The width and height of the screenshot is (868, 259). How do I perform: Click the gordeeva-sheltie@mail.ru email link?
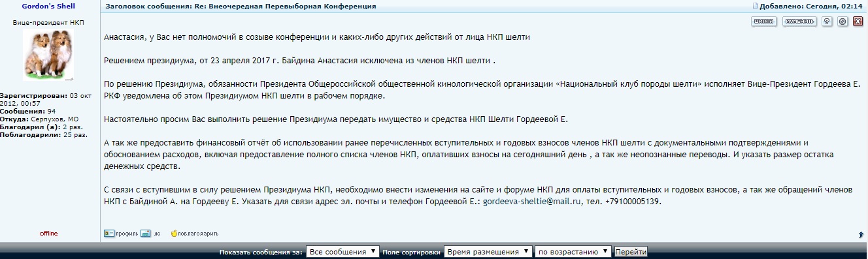click(532, 202)
